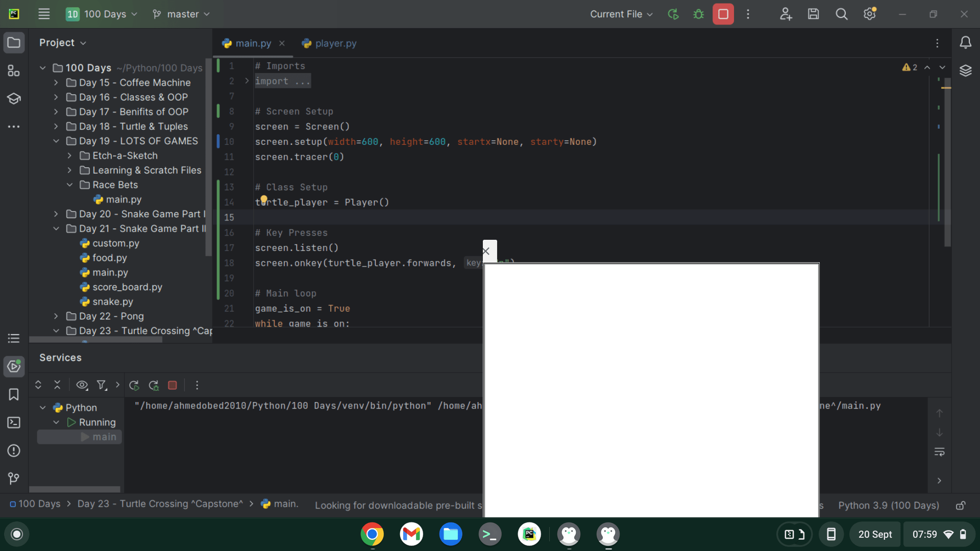Click the Rerun icon in the top toolbar

click(x=673, y=14)
